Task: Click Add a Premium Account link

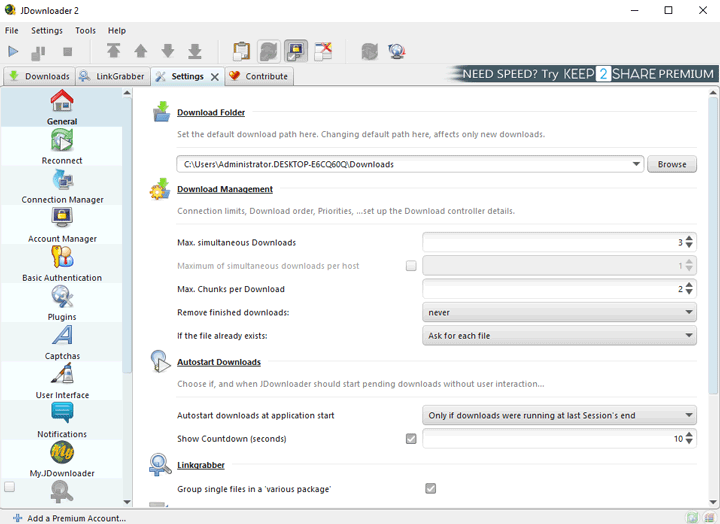Action: [x=70, y=518]
